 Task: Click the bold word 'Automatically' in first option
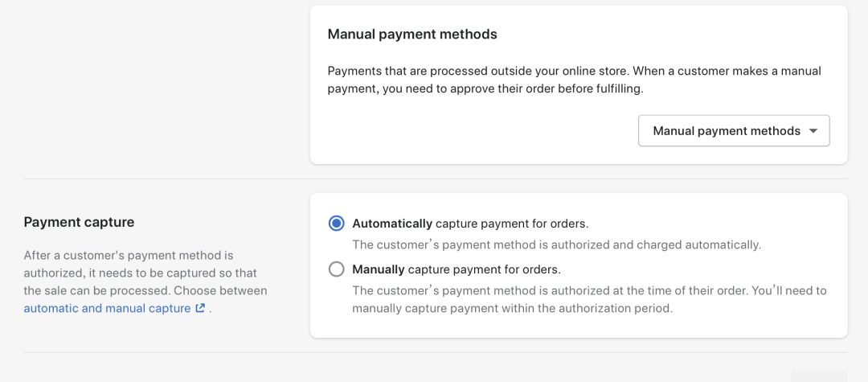tap(392, 224)
